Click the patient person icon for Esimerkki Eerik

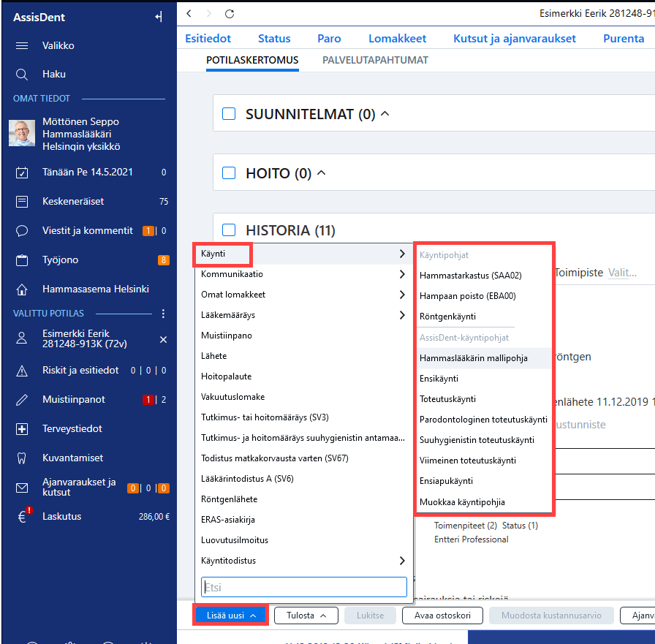pos(22,338)
